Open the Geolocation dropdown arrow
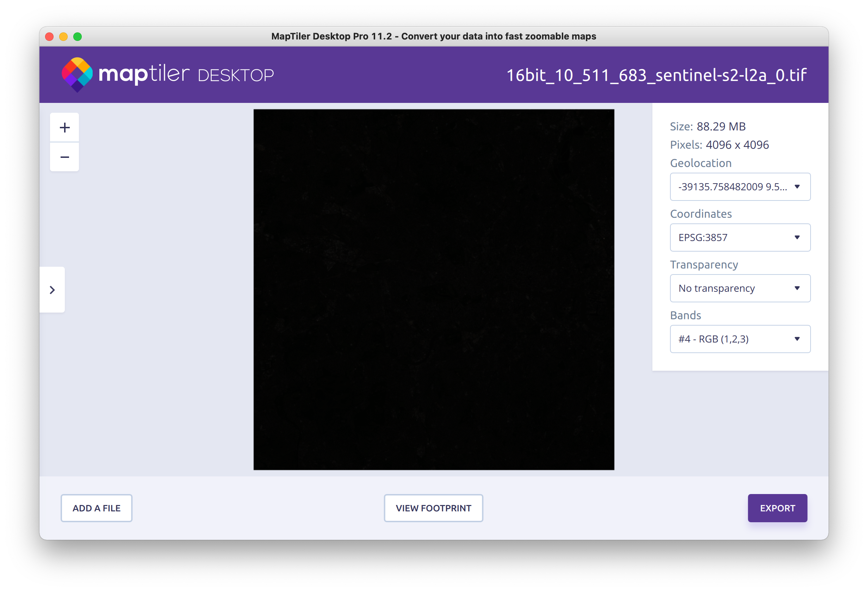 [796, 187]
